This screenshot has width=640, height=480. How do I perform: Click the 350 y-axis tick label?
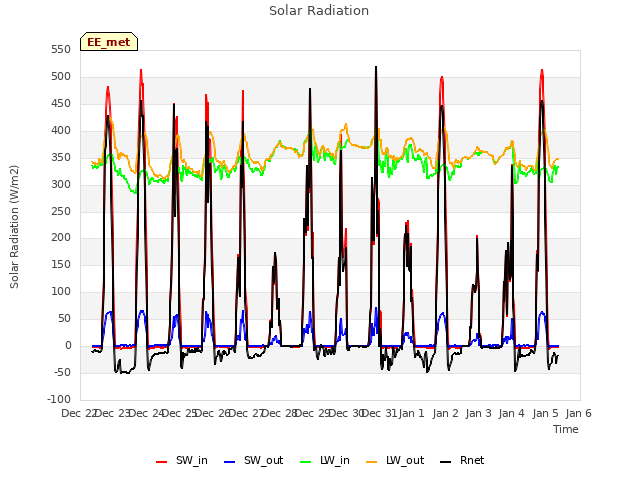[61, 158]
